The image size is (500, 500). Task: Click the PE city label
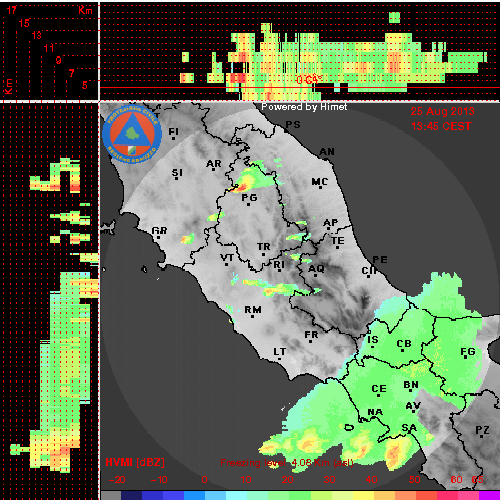380,260
